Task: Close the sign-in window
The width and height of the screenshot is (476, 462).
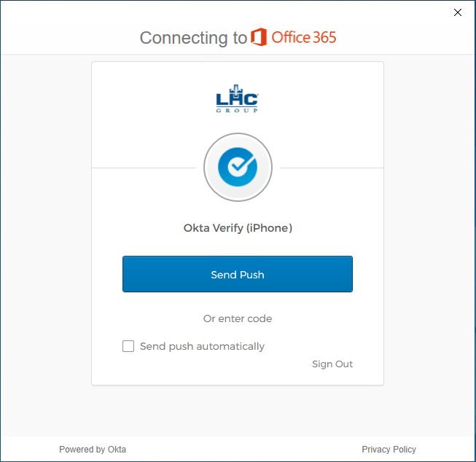Action: (458, 12)
